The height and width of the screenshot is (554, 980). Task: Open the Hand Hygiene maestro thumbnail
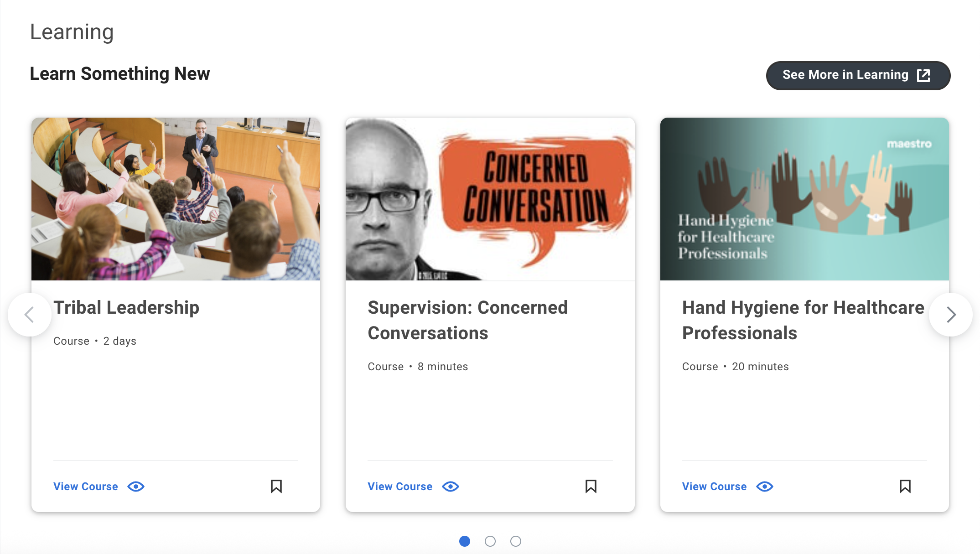click(804, 199)
